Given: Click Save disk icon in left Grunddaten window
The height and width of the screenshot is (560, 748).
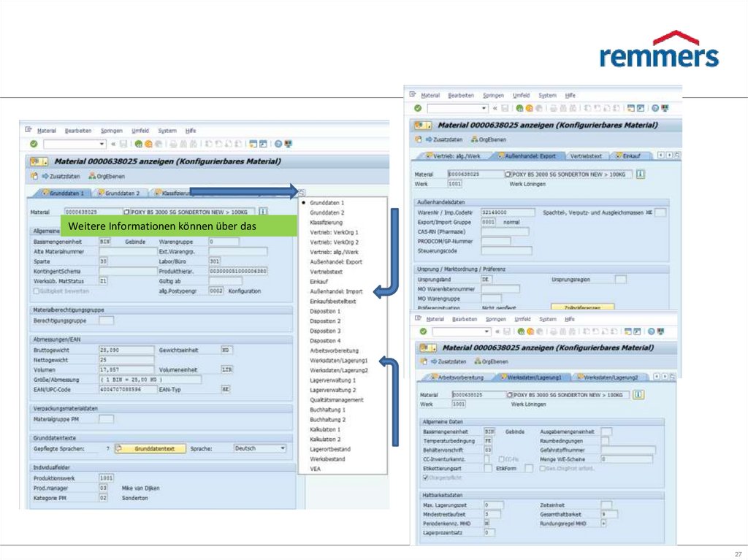Looking at the screenshot, I should 123,144.
